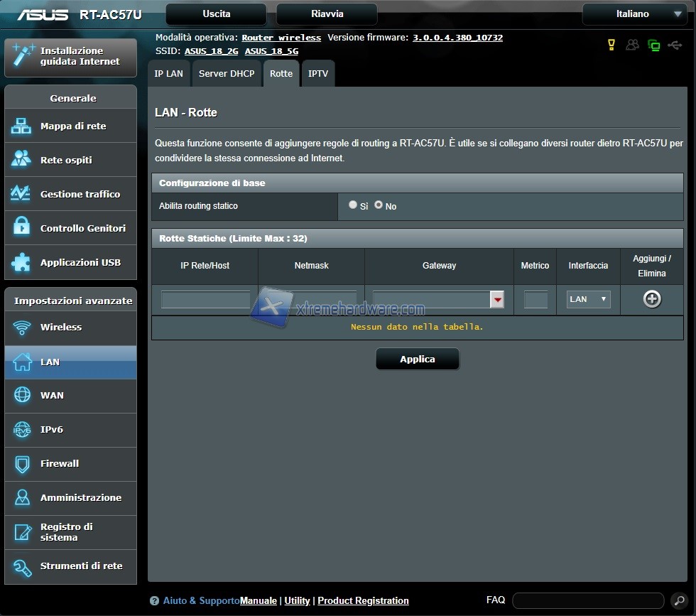Open the Italiano language dropdown
The image size is (696, 616).
tap(634, 14)
